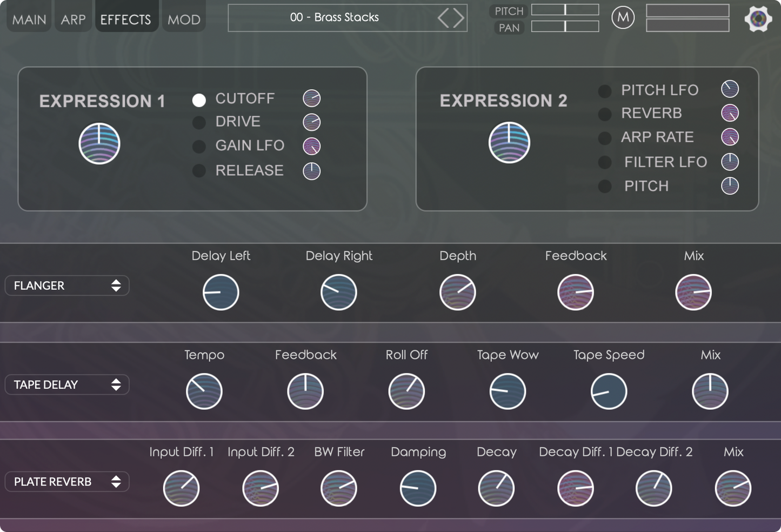Viewport: 781px width, 532px height.
Task: Switch to the MOD tab
Action: coord(184,19)
